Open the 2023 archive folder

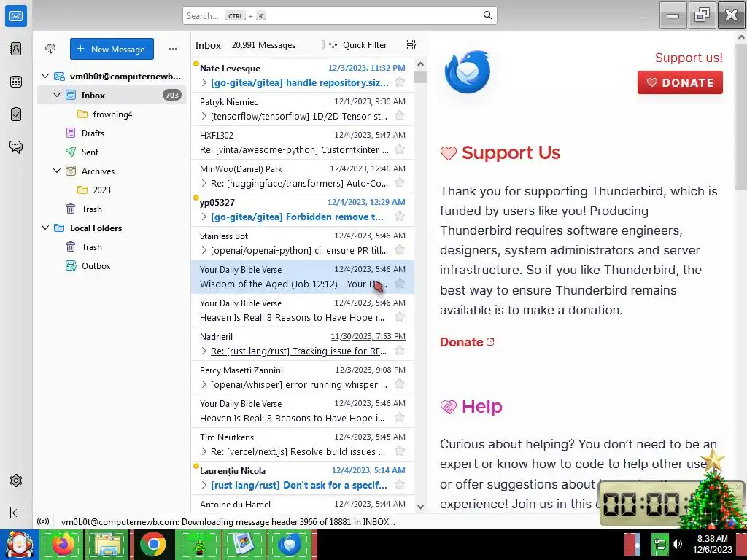[112, 190]
